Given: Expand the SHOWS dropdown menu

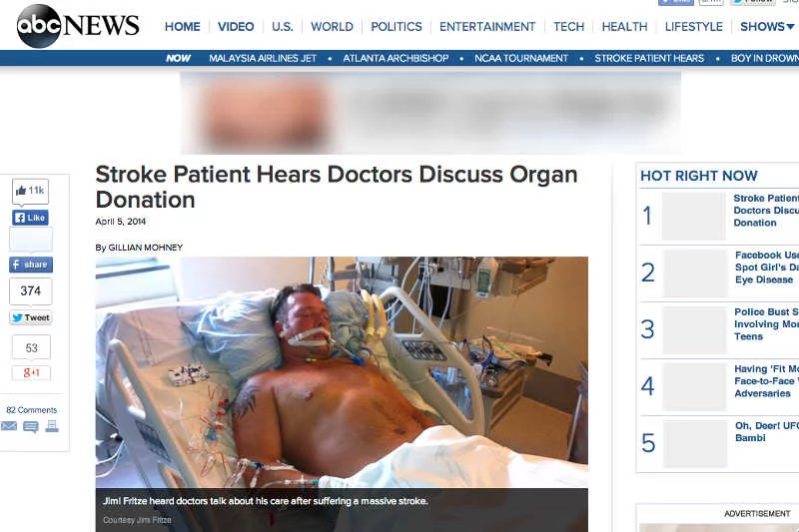Looking at the screenshot, I should click(x=767, y=27).
